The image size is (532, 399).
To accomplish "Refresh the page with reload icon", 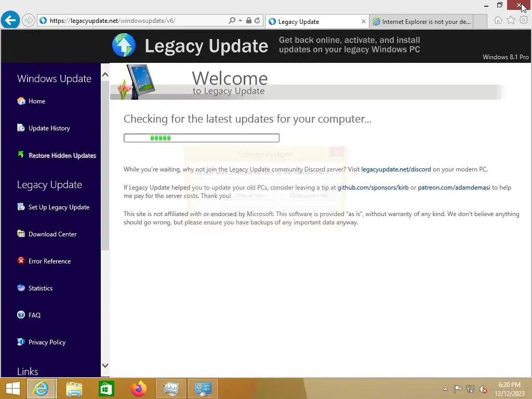I will pyautogui.click(x=258, y=20).
